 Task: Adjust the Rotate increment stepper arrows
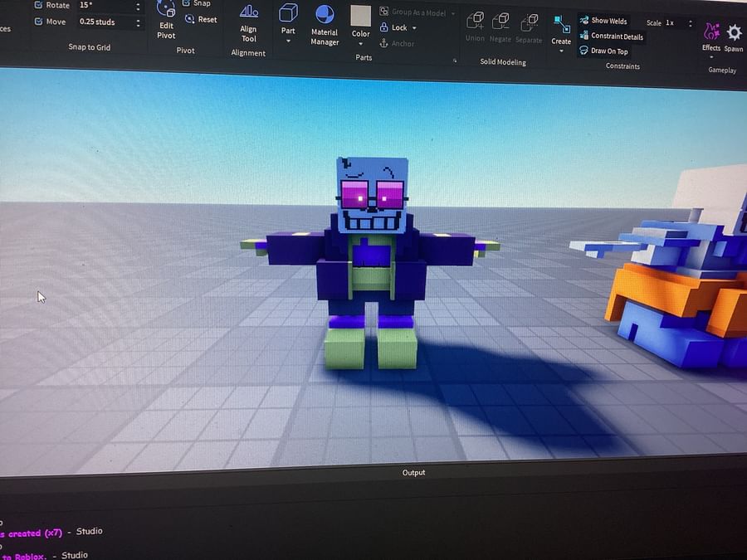138,6
